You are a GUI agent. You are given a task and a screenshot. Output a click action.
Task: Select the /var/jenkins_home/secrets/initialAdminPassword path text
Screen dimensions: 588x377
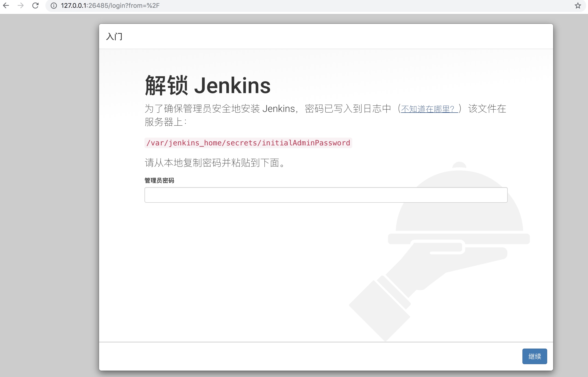pyautogui.click(x=248, y=143)
